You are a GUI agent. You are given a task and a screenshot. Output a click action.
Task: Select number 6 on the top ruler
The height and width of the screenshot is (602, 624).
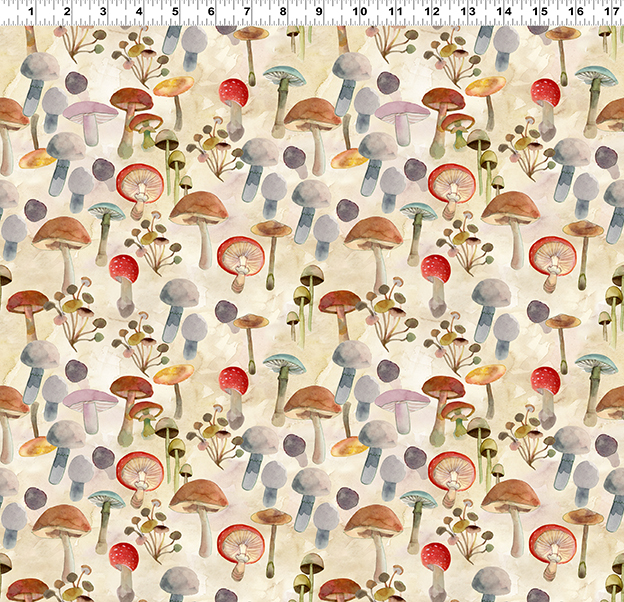[x=211, y=12]
